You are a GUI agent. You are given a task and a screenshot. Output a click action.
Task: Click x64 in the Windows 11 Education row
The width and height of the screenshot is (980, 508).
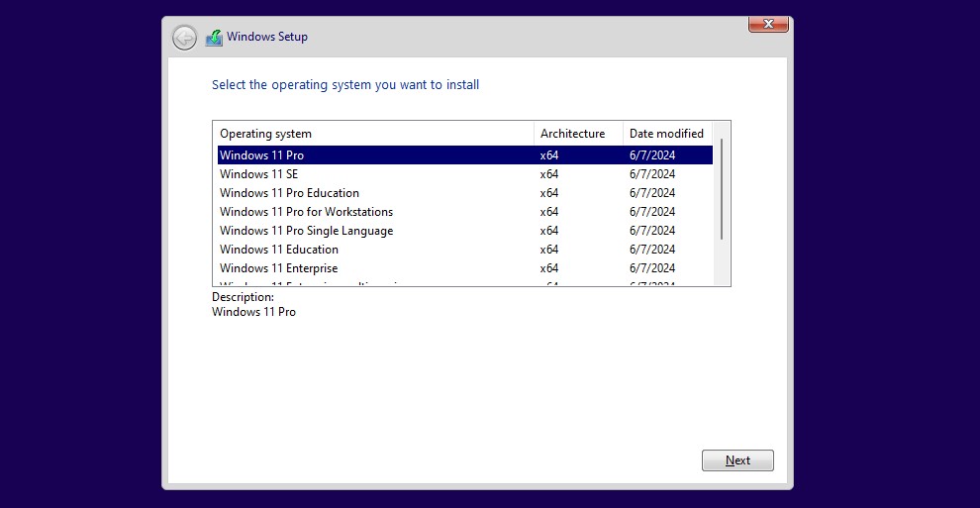pyautogui.click(x=548, y=250)
